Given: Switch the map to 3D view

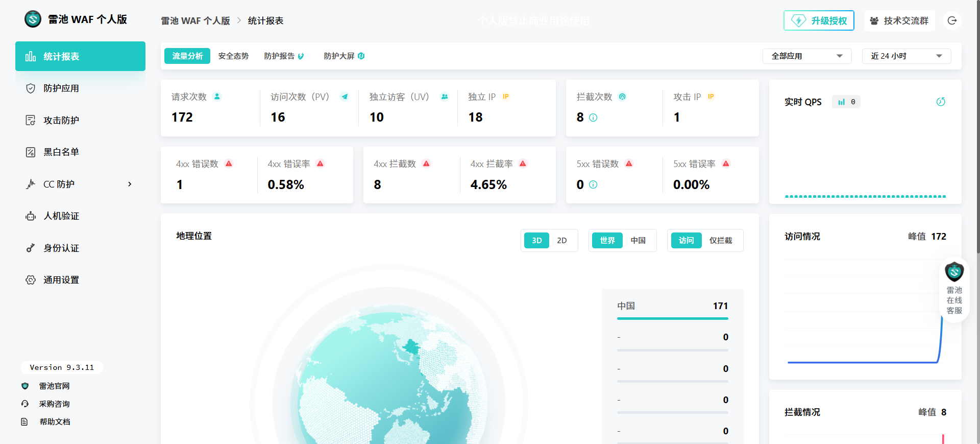Looking at the screenshot, I should click(x=536, y=241).
